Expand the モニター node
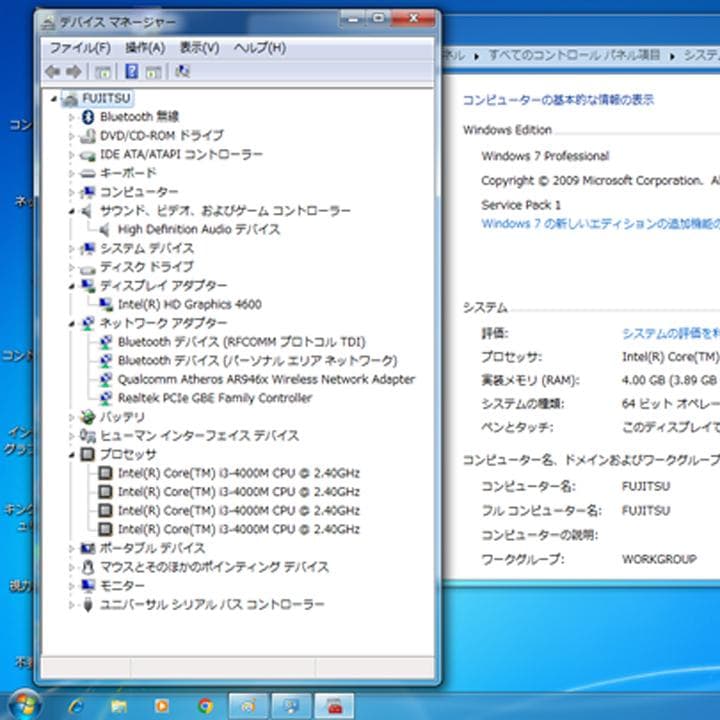This screenshot has height=720, width=720. pos(72,586)
